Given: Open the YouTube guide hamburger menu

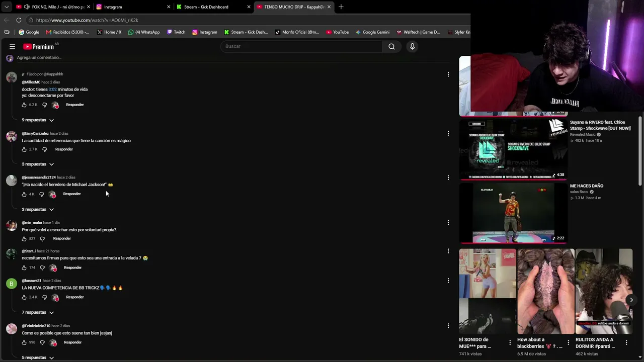Looking at the screenshot, I should 12,47.
